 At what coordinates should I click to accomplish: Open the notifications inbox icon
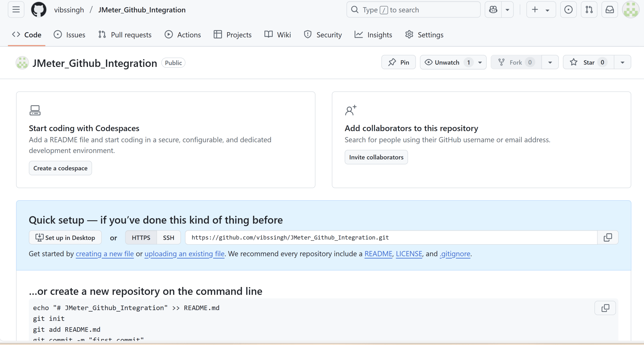click(x=610, y=10)
